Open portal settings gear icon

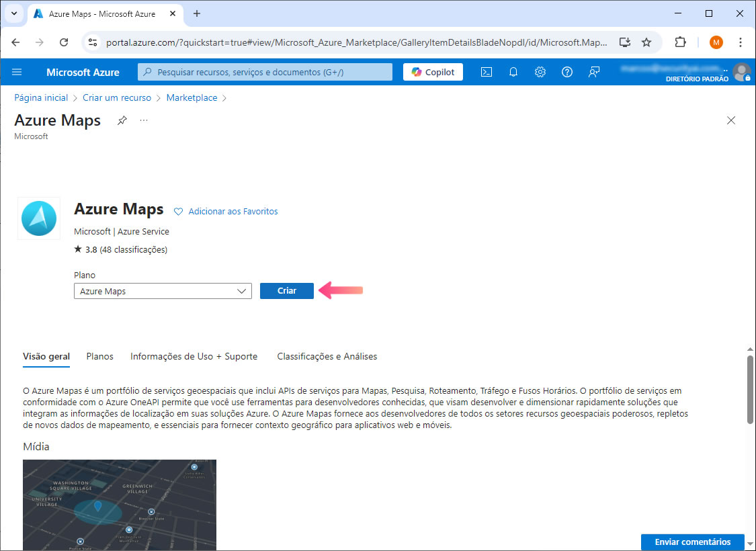point(540,73)
